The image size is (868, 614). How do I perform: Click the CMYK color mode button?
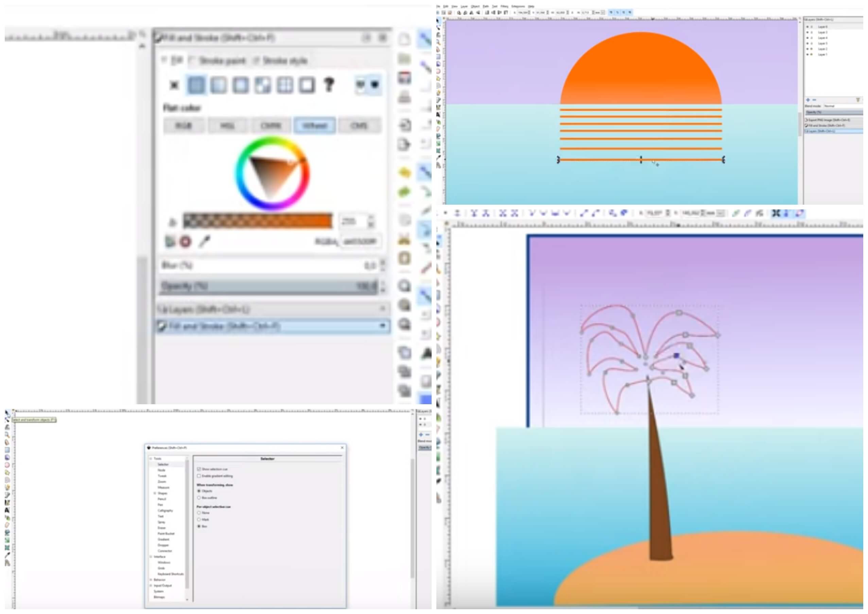tap(271, 125)
